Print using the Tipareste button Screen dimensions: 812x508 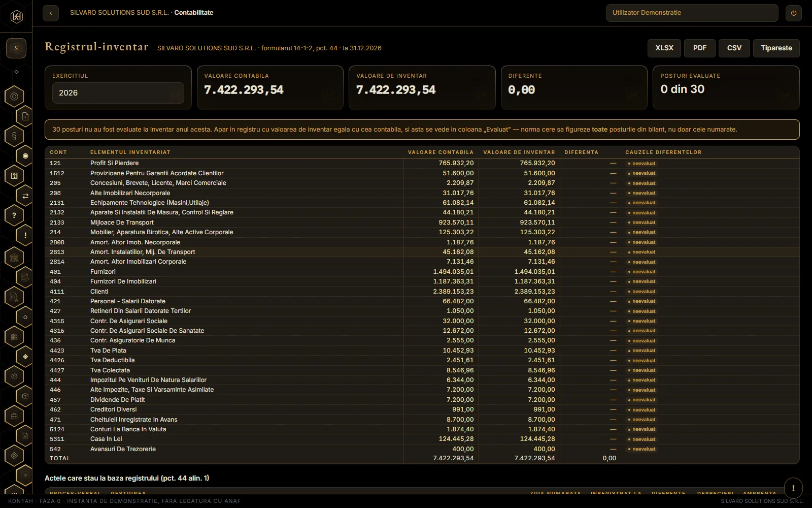pyautogui.click(x=776, y=48)
